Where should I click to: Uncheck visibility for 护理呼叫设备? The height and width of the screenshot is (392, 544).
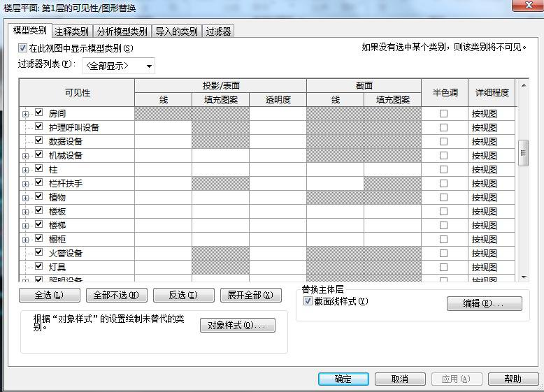39,126
